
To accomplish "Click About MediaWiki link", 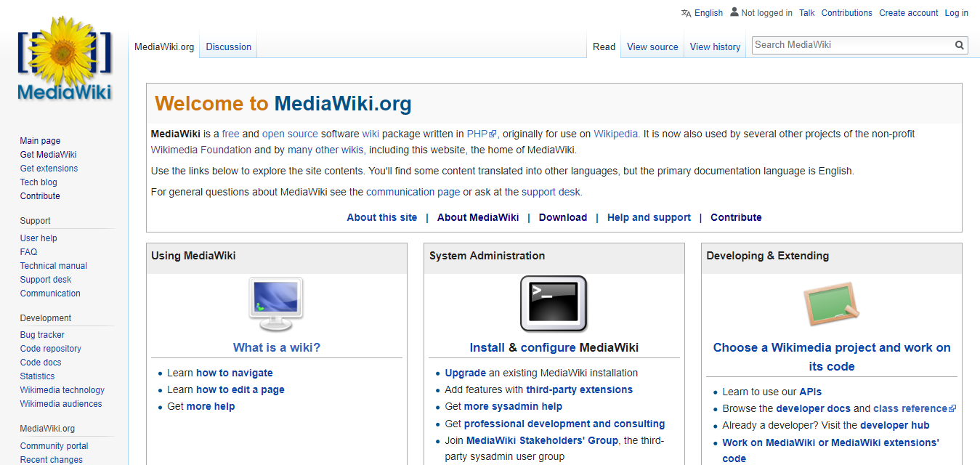I will (478, 217).
